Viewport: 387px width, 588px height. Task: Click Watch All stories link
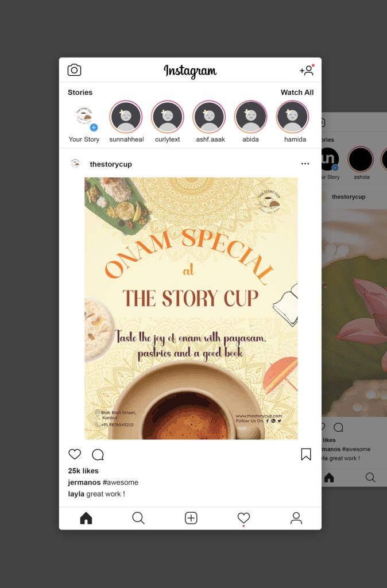coord(297,92)
